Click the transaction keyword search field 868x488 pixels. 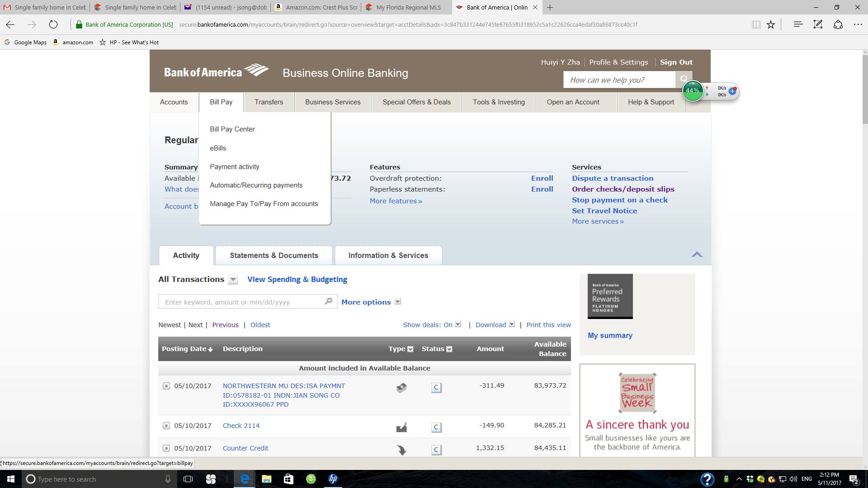click(x=242, y=302)
